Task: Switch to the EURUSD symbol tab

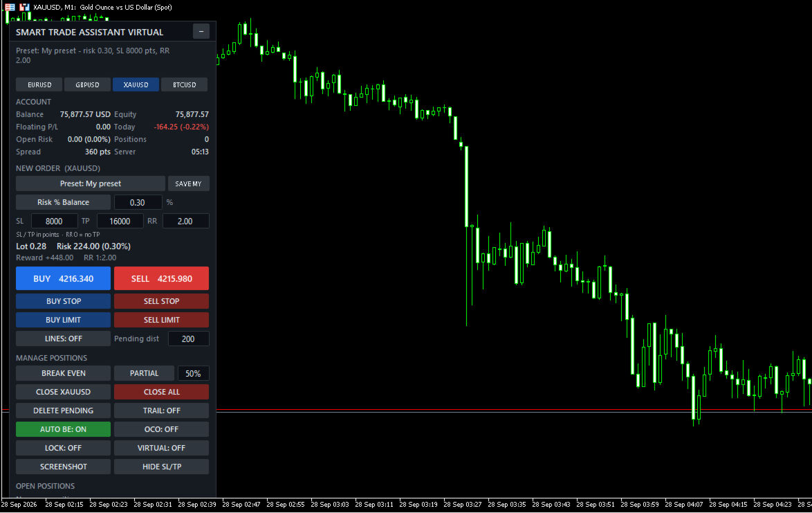Action: click(x=39, y=84)
